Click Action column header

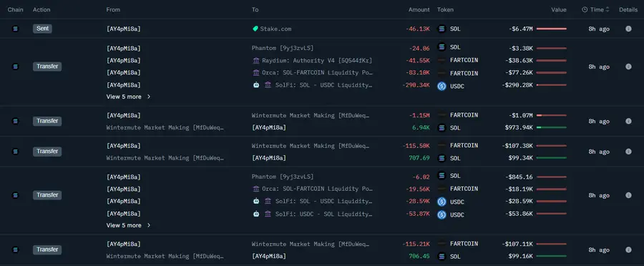[x=42, y=9]
